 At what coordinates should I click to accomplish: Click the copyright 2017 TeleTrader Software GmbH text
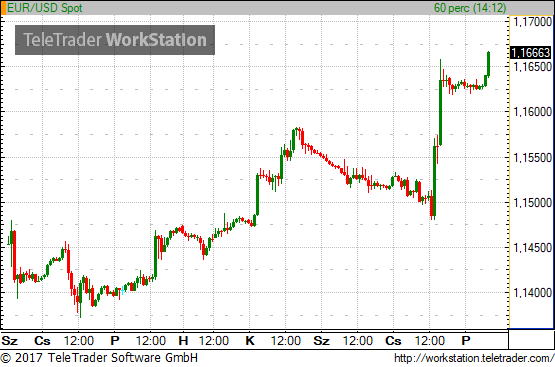tap(99, 358)
